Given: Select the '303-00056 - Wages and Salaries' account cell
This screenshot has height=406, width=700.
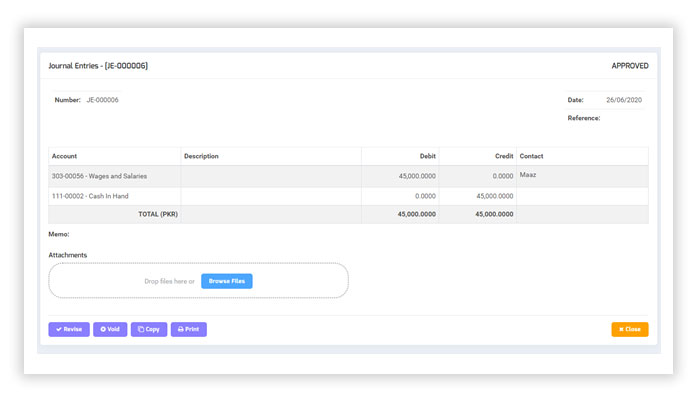Looking at the screenshot, I should (x=115, y=176).
